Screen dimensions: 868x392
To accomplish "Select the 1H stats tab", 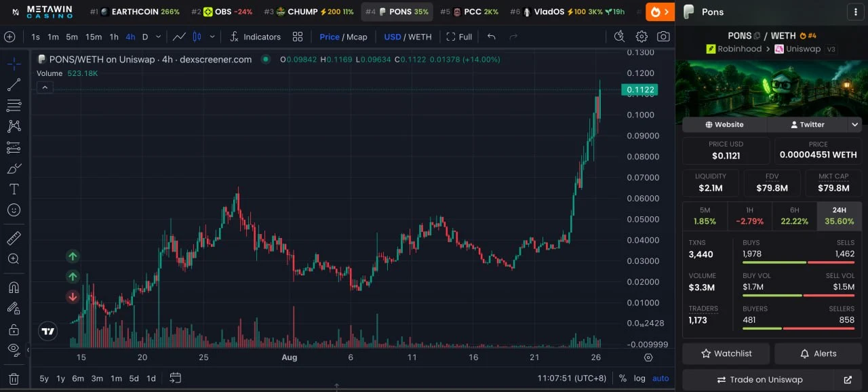I will pos(749,216).
